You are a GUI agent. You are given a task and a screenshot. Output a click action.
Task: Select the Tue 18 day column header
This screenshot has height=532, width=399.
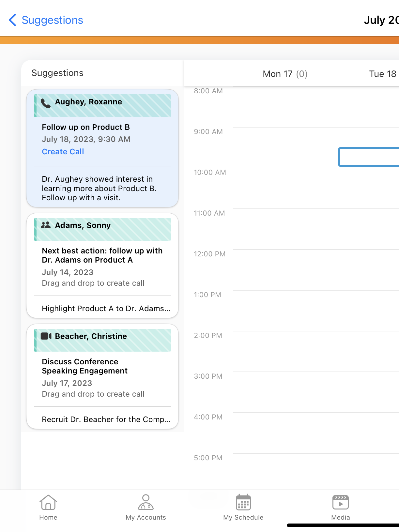(x=382, y=74)
